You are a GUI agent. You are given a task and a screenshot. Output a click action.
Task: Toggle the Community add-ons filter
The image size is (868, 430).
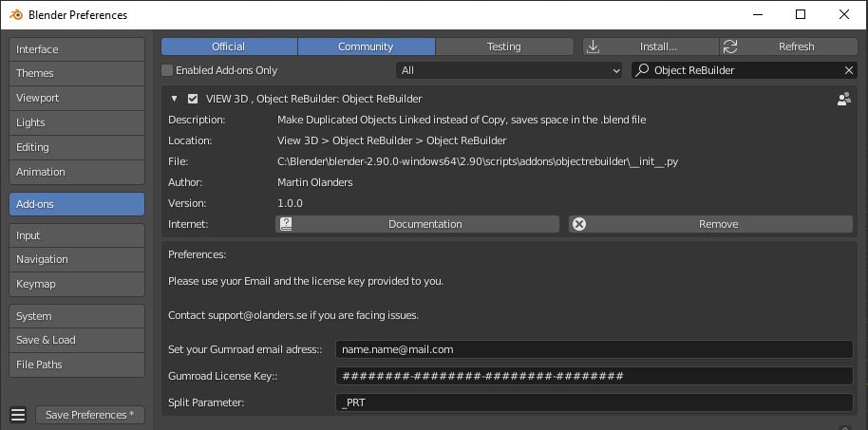[366, 47]
